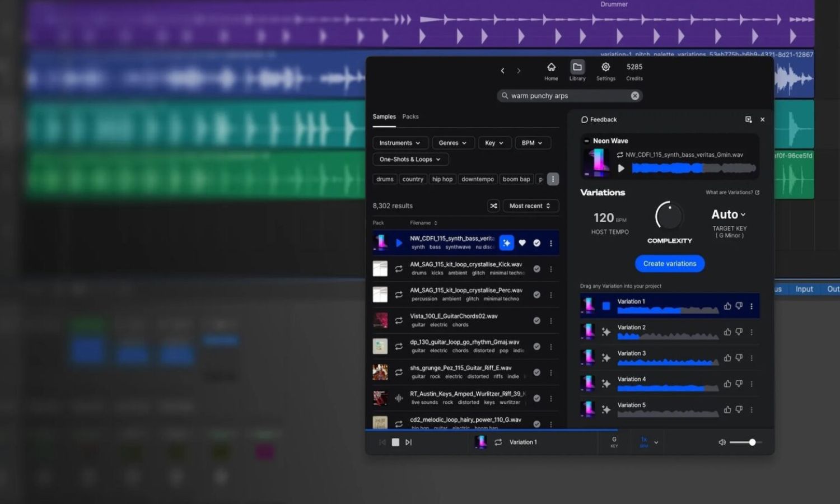Clear the search field text
This screenshot has height=504, width=840.
click(634, 96)
